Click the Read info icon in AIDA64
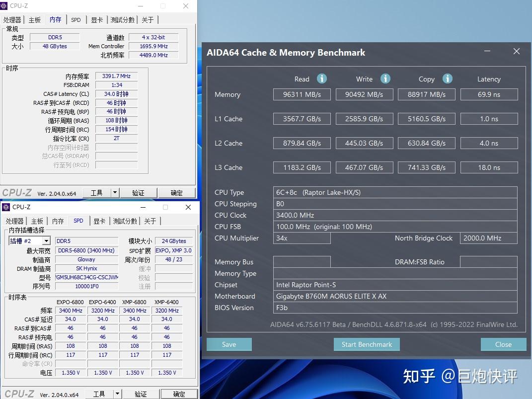 click(322, 79)
